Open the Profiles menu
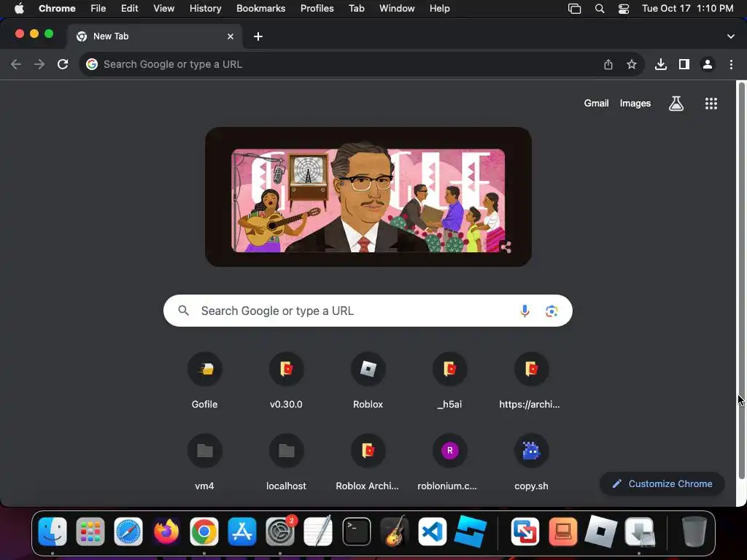The width and height of the screenshot is (747, 560). [317, 8]
